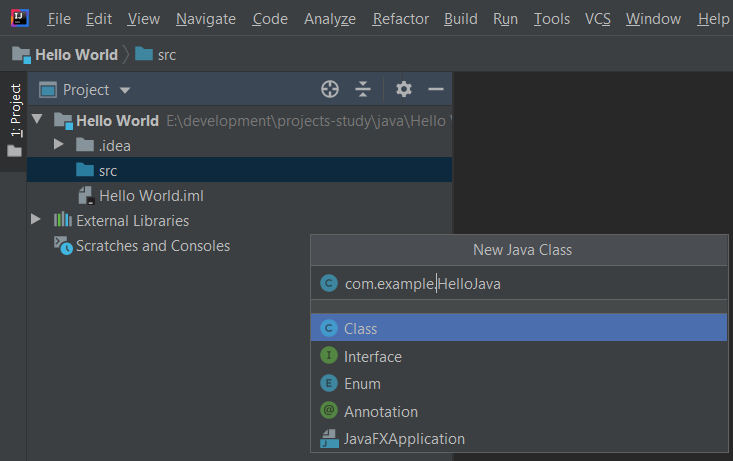The width and height of the screenshot is (733, 461).
Task: Click the class name input field
Action: pos(519,283)
